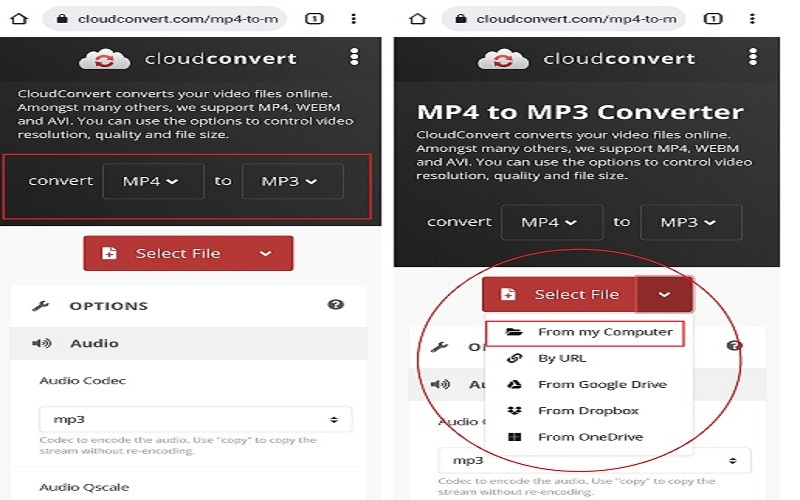Tap cloudconvert logo in right screen
The image size is (800, 500).
(586, 59)
